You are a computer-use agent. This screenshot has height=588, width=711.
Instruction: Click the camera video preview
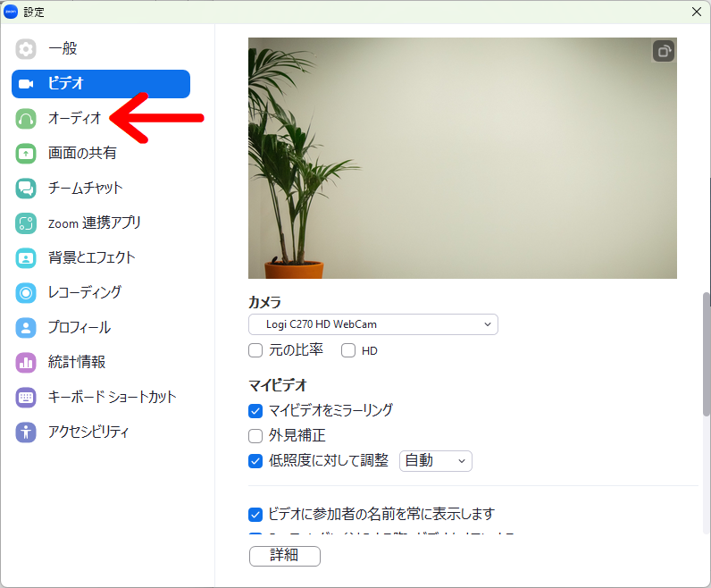[463, 158]
